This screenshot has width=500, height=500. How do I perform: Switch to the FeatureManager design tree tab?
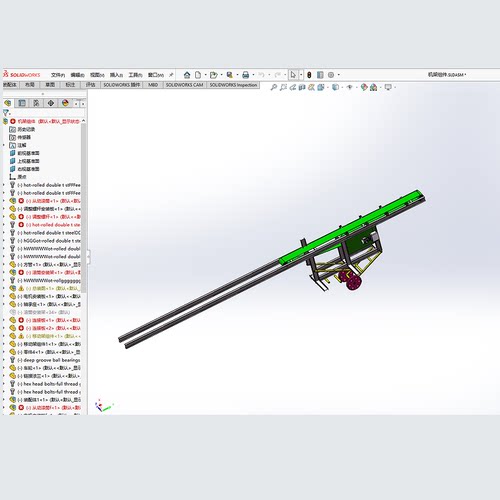(x=8, y=103)
